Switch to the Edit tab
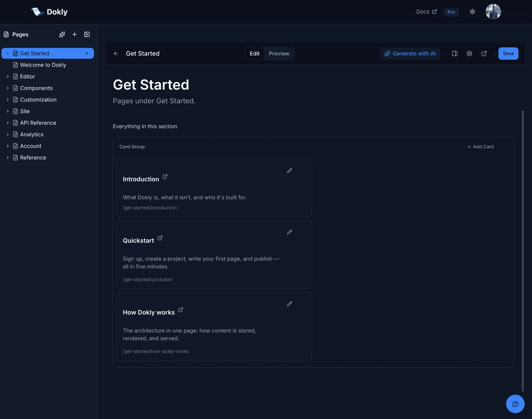The image size is (532, 419). point(255,53)
